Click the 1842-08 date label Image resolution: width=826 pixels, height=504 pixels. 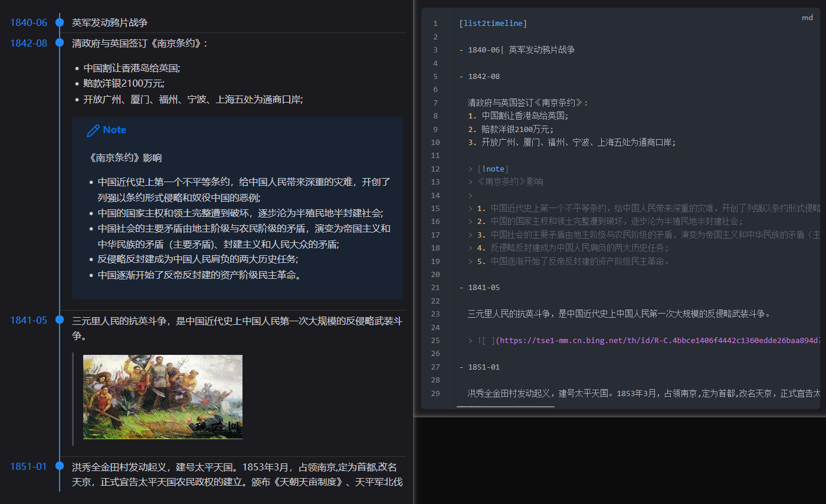tap(28, 43)
